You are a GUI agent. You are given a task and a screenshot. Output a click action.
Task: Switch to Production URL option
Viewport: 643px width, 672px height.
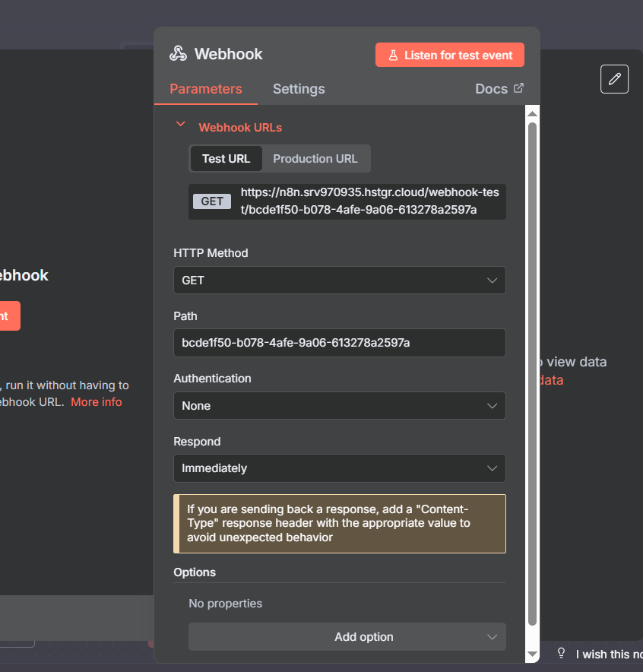click(x=315, y=159)
